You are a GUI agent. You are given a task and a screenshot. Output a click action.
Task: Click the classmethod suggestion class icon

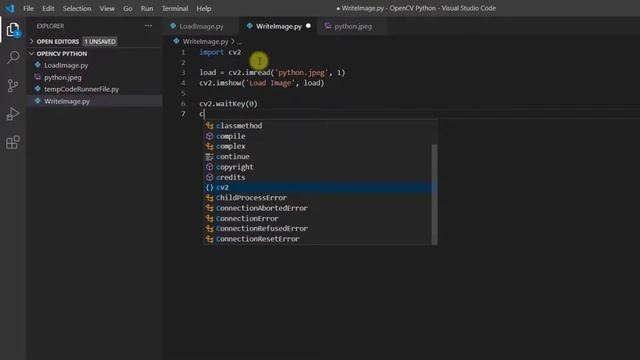[x=209, y=126]
